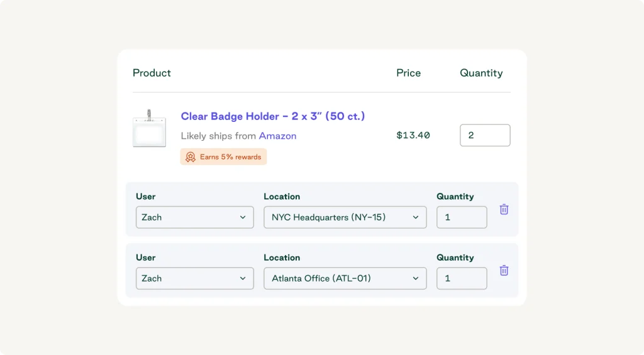Expand the NYC Headquarters (NY-15) location dropdown
The image size is (644, 355).
pyautogui.click(x=345, y=217)
